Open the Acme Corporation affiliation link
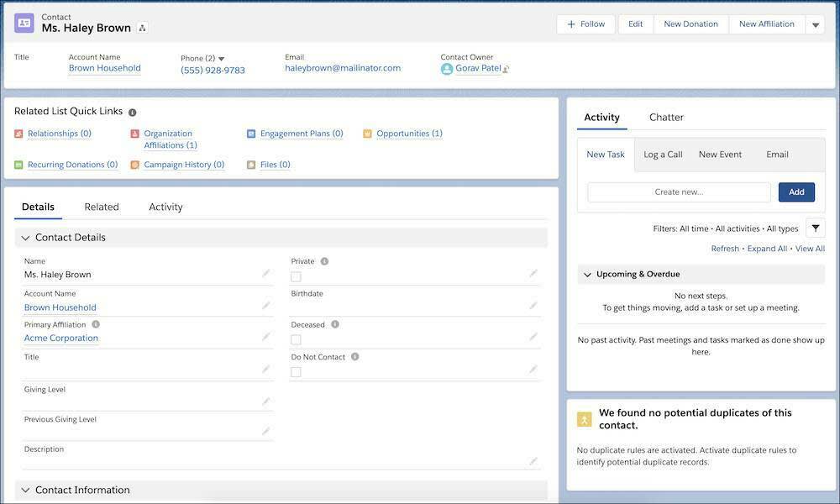Image resolution: width=840 pixels, height=504 pixels. coord(61,339)
